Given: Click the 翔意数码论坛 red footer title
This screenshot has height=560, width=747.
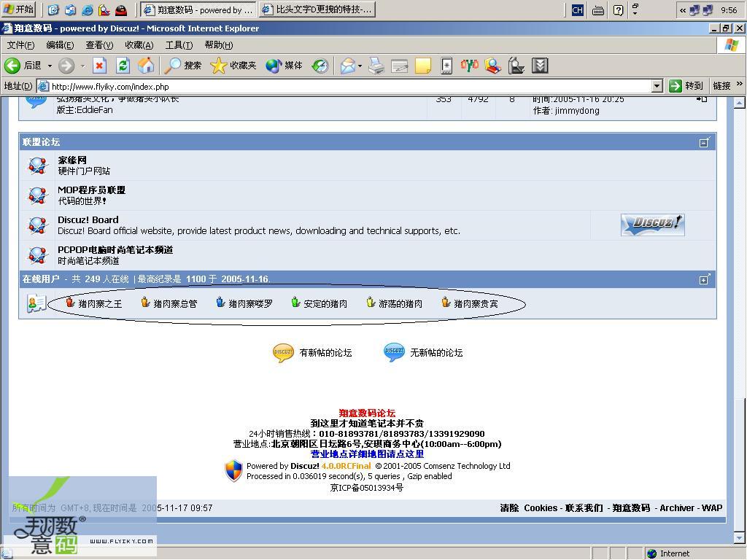Looking at the screenshot, I should tap(368, 413).
